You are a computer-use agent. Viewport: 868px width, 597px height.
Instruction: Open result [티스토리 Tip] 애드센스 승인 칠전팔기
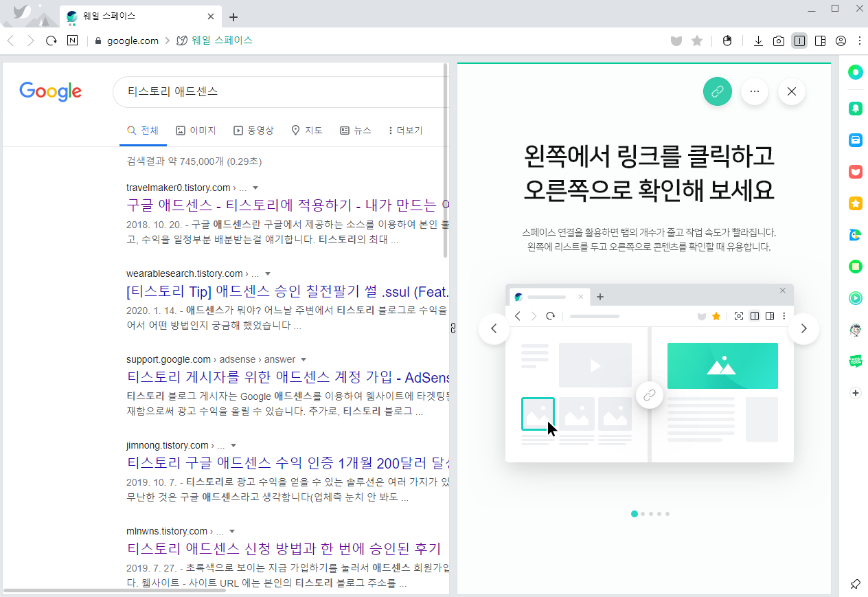[288, 291]
